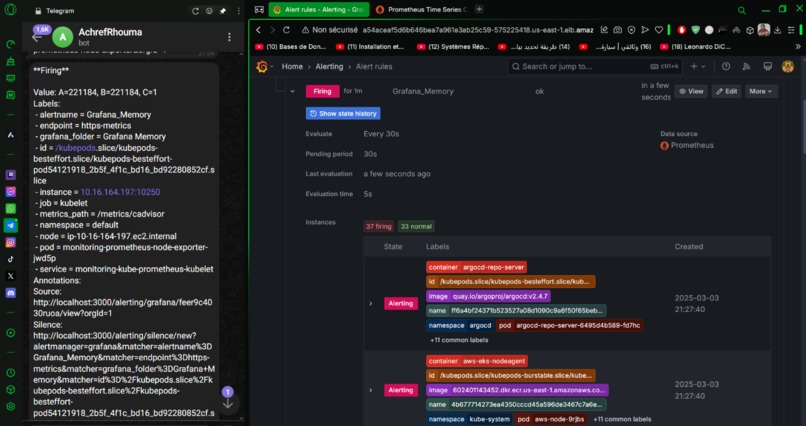The height and width of the screenshot is (426, 806).
Task: Click Show state history button
Action: (343, 114)
